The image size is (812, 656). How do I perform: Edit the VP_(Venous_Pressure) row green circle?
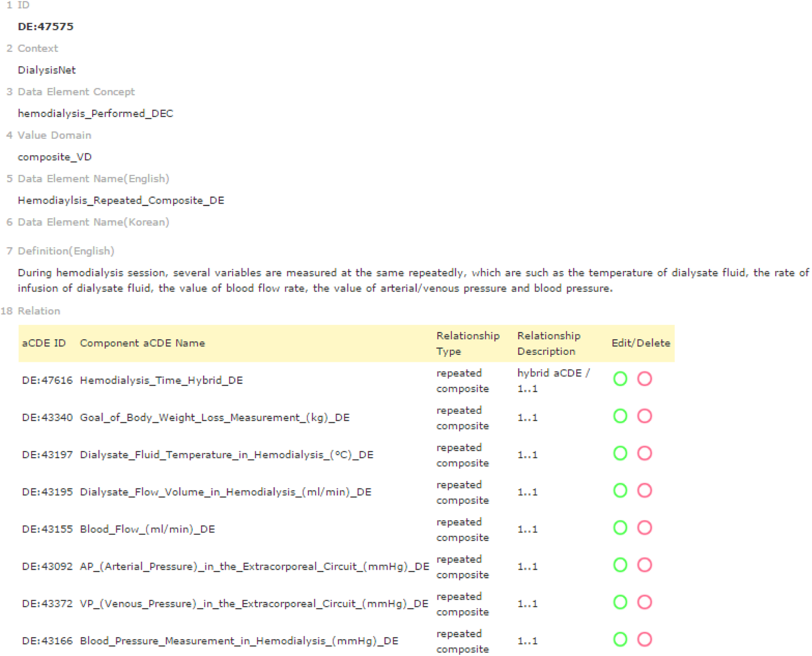coord(620,602)
